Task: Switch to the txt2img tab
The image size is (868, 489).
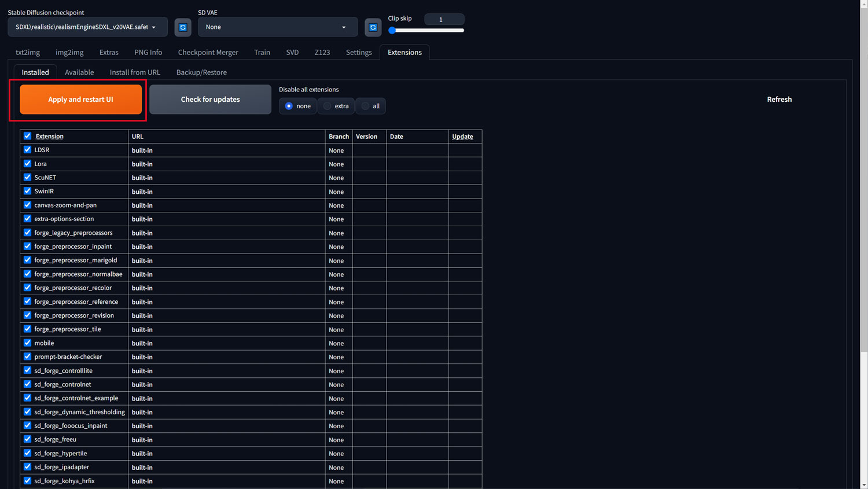Action: 28,52
